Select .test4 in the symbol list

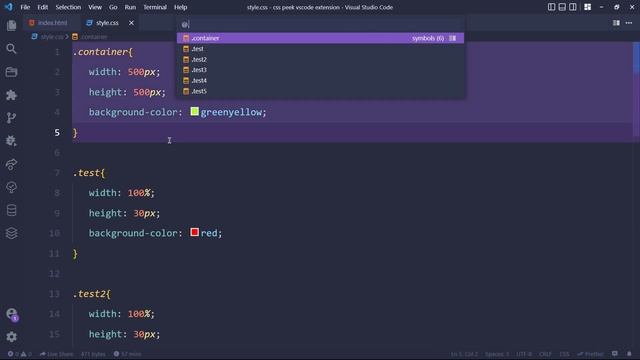pos(320,80)
